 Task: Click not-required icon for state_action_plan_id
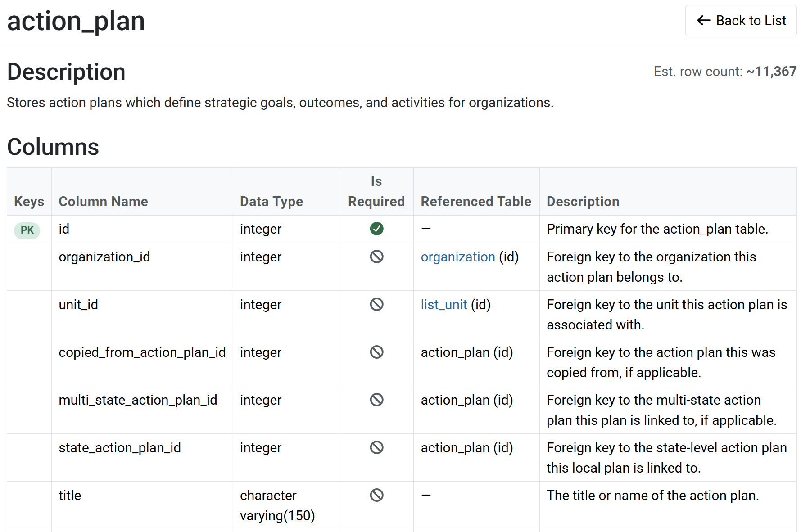(376, 448)
